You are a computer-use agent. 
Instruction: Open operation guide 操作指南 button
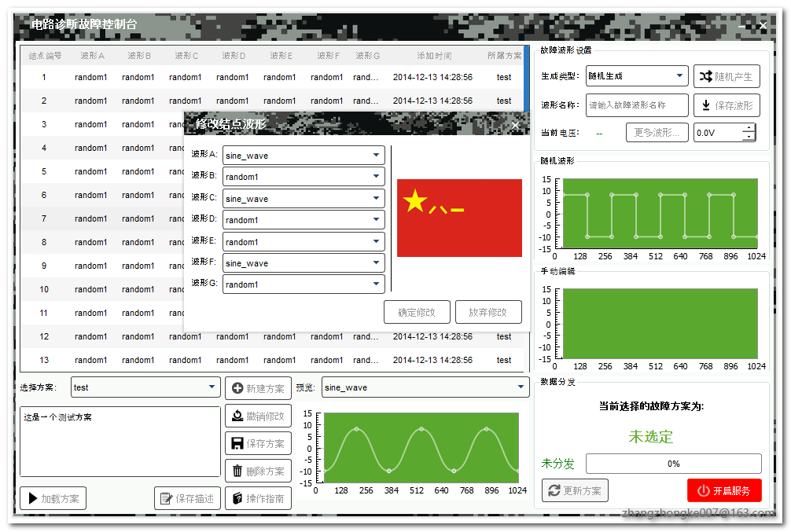click(x=258, y=498)
